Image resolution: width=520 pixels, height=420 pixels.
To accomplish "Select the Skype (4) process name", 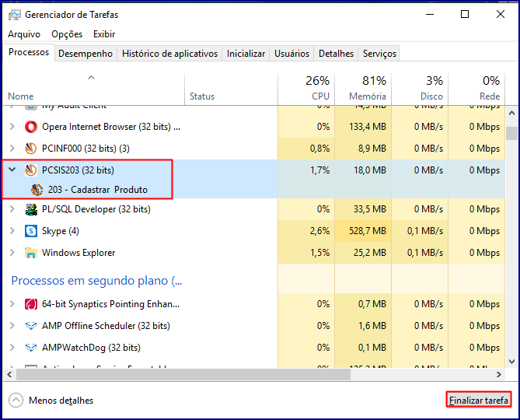I will tap(61, 231).
